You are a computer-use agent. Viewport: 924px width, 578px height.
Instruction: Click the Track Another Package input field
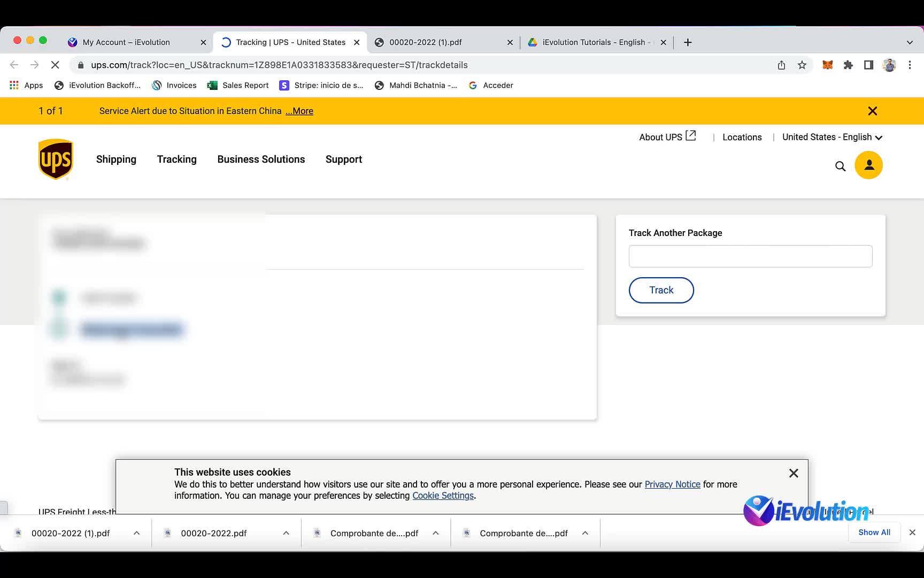750,256
